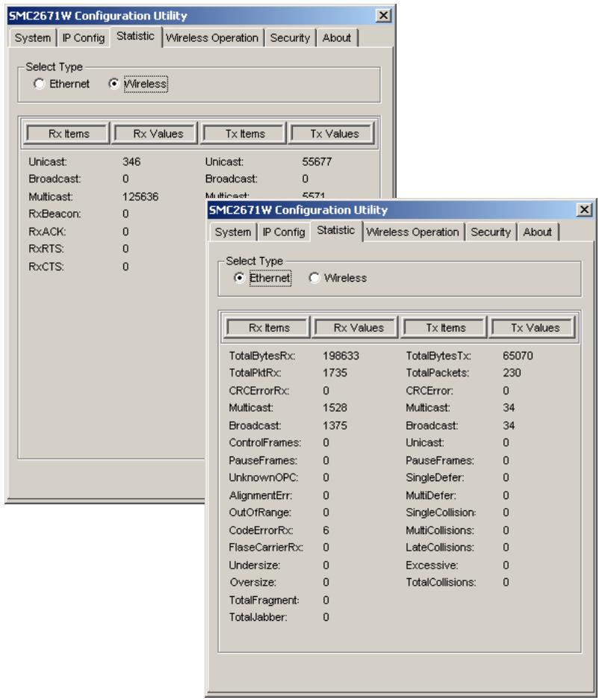Click the SingleCollision label
Image resolution: width=602 pixels, height=700 pixels.
pyautogui.click(x=441, y=512)
